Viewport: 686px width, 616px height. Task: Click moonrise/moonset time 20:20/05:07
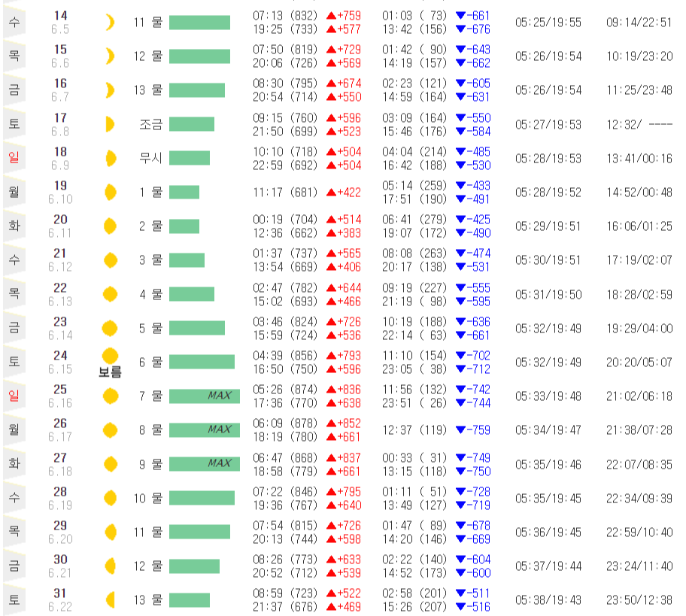tap(639, 363)
